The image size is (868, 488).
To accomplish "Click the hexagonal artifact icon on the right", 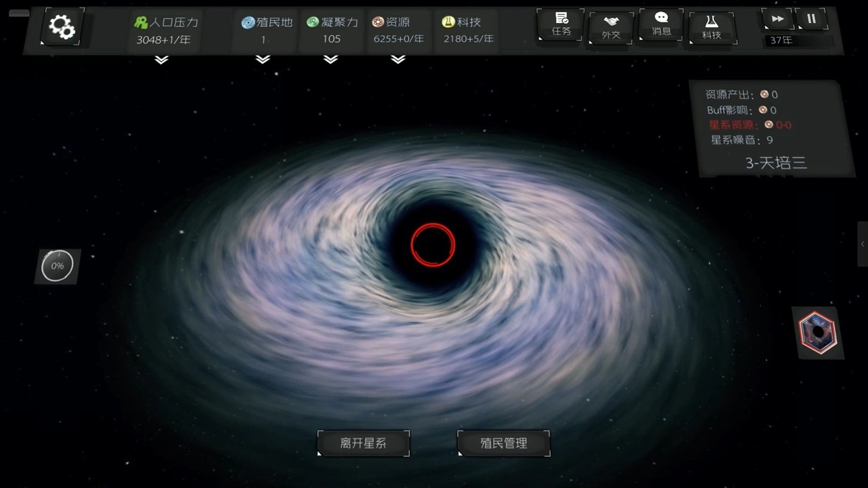I will click(817, 332).
